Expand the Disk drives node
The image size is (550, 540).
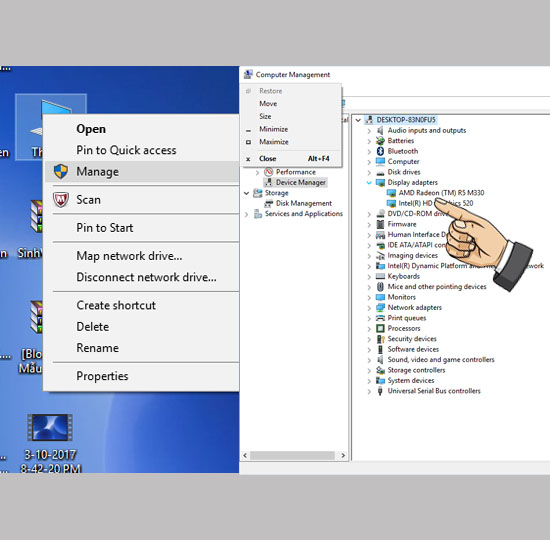[369, 172]
